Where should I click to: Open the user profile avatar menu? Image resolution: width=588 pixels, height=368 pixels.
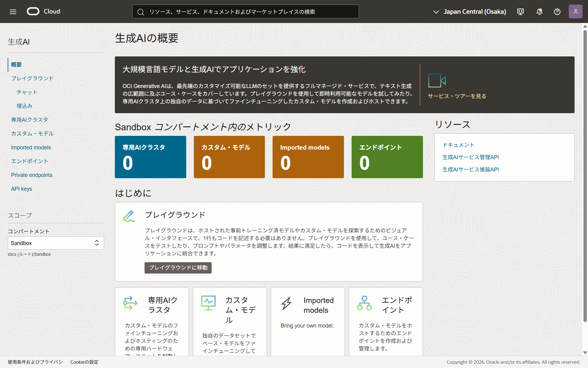(x=575, y=12)
